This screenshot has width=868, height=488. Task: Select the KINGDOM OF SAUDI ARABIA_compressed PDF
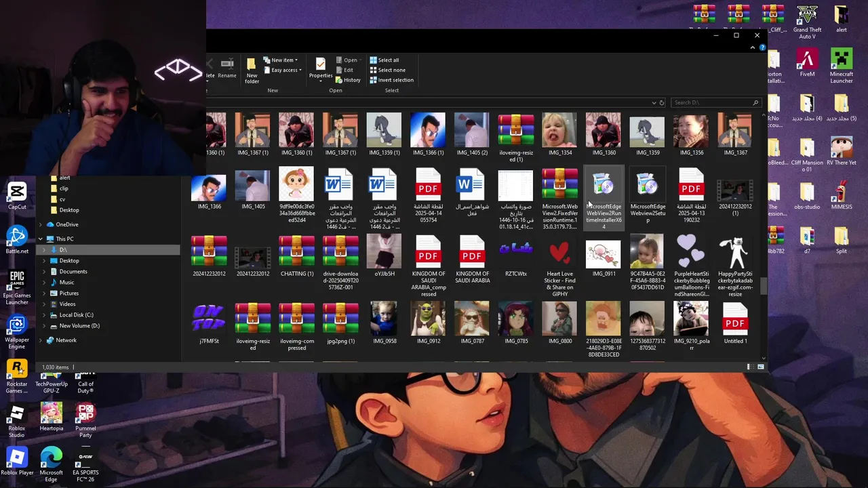pos(428,266)
